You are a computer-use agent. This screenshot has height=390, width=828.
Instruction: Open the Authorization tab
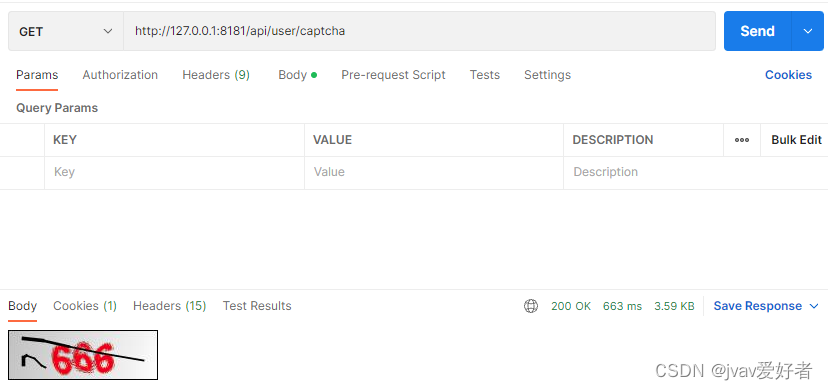tap(120, 75)
